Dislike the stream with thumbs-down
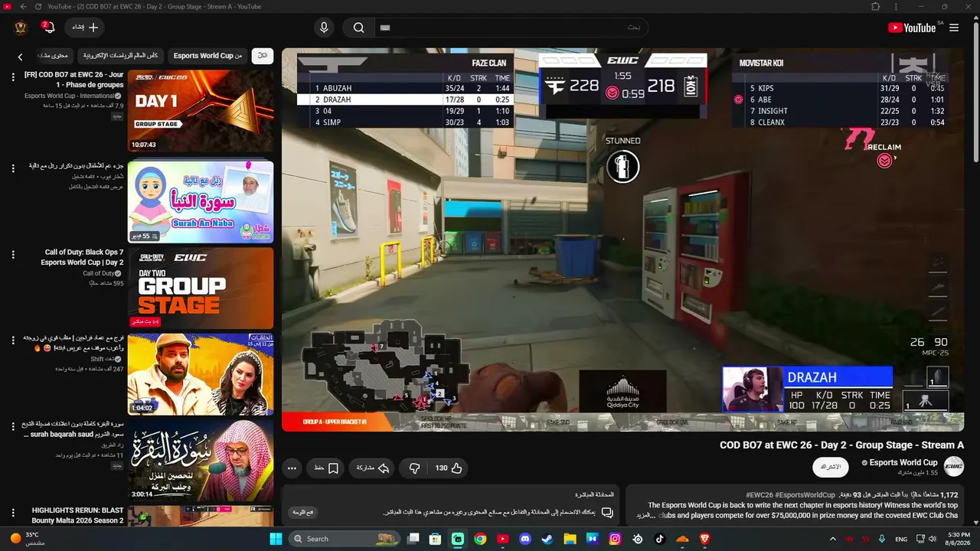980x551 pixels. (x=414, y=468)
